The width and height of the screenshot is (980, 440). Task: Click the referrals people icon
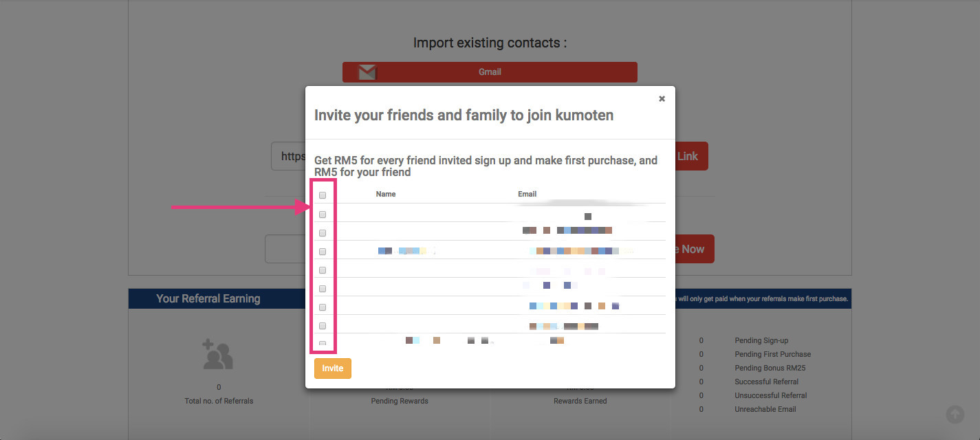point(218,355)
